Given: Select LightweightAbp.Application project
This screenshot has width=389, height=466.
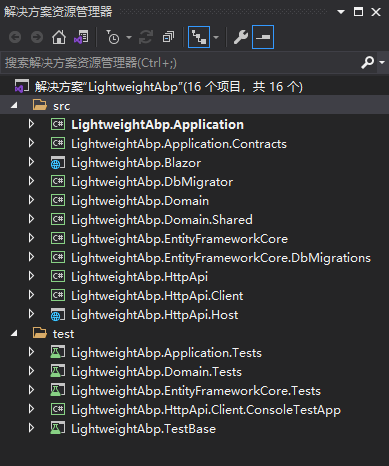Looking at the screenshot, I should click(157, 125).
